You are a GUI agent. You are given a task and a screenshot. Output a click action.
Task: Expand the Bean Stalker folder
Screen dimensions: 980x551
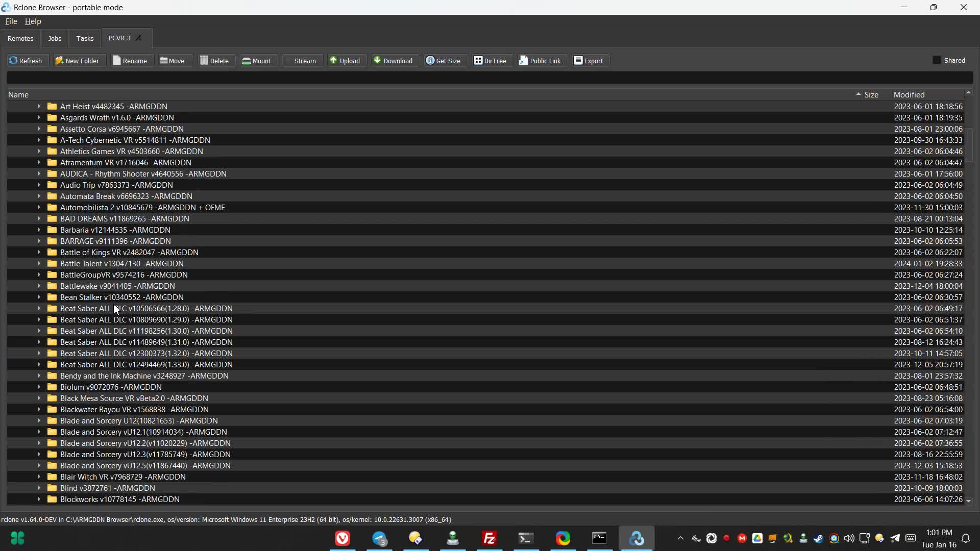39,297
